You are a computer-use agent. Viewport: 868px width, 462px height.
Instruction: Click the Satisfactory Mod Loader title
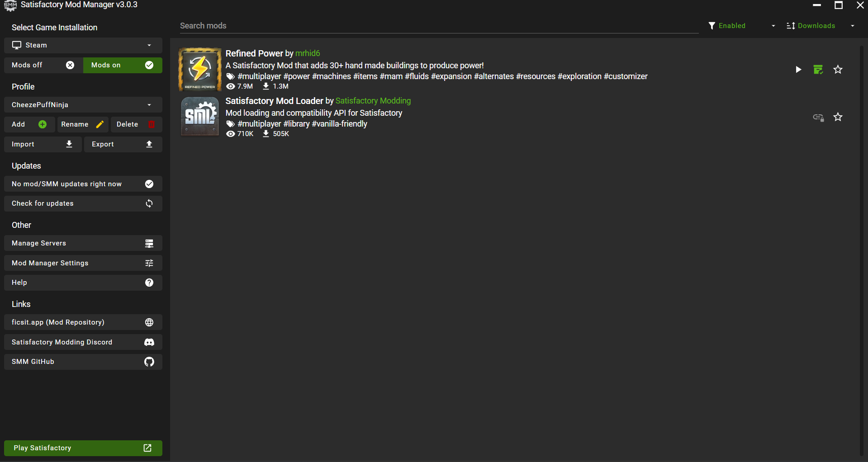coord(275,101)
